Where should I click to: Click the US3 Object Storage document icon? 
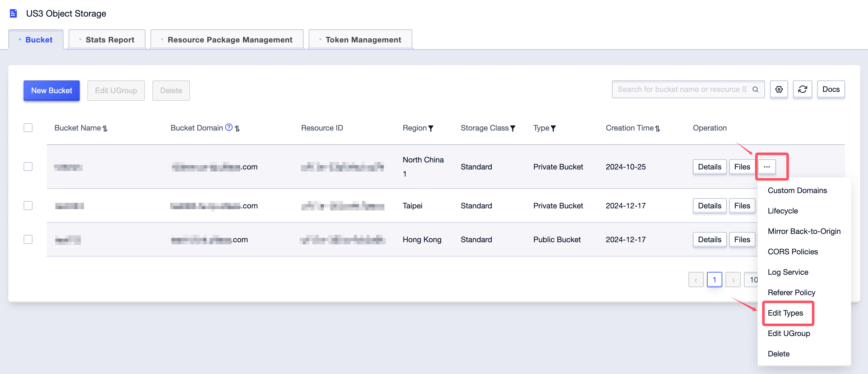coord(13,13)
